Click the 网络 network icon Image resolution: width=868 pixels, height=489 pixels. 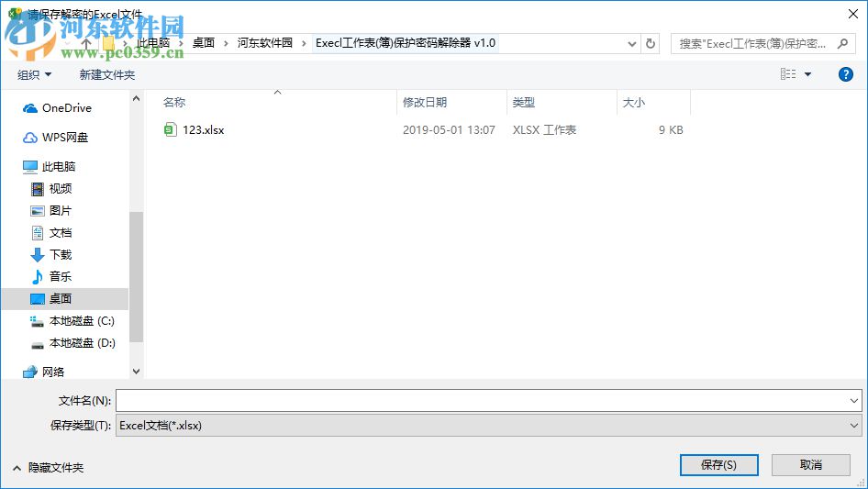click(30, 372)
